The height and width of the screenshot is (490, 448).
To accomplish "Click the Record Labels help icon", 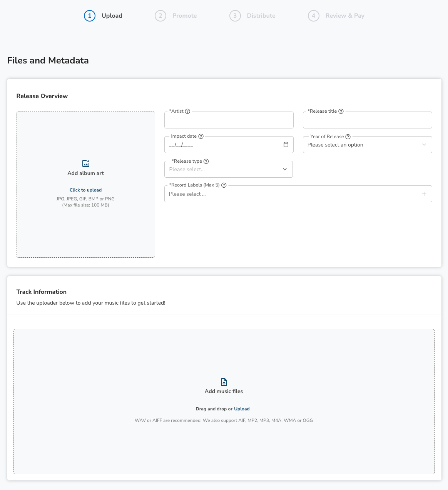I will [224, 185].
